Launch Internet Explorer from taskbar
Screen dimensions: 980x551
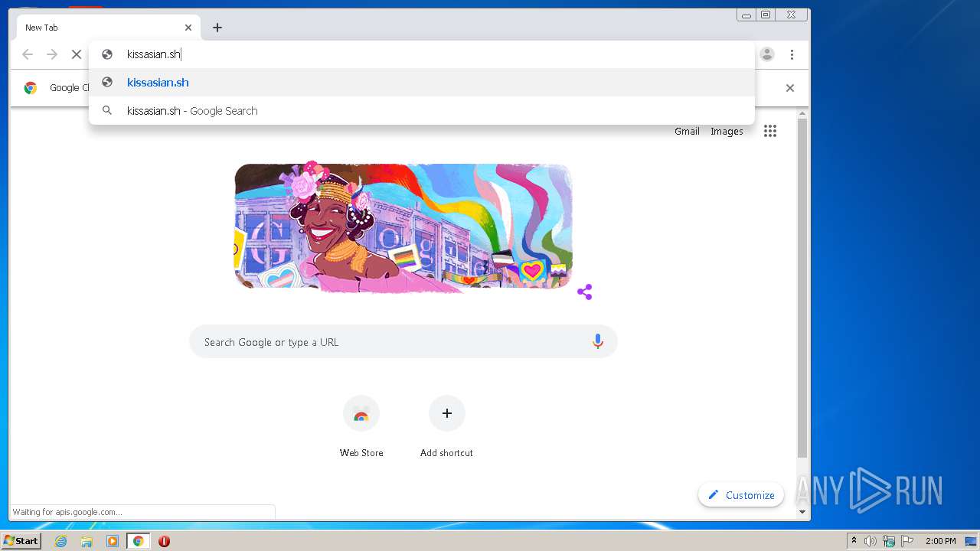(61, 541)
